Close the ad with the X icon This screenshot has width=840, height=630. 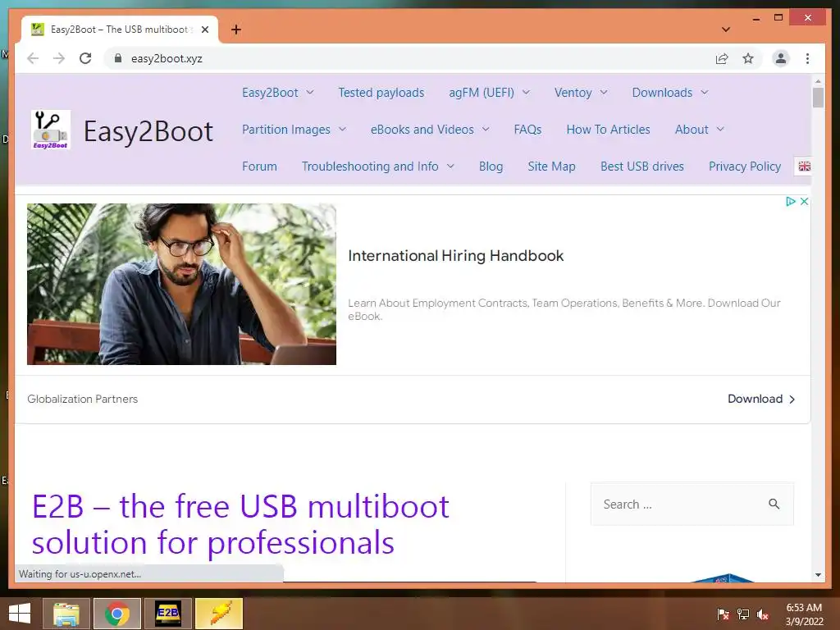click(804, 202)
